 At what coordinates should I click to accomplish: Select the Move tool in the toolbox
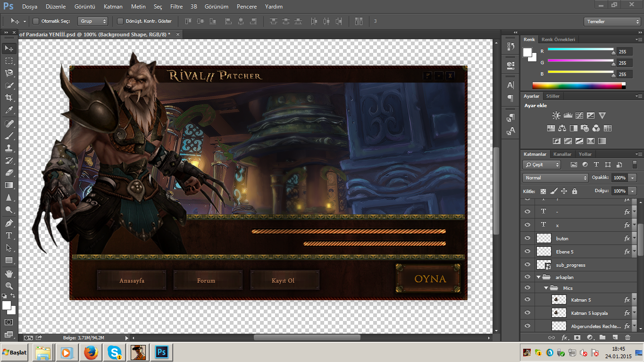[x=9, y=48]
